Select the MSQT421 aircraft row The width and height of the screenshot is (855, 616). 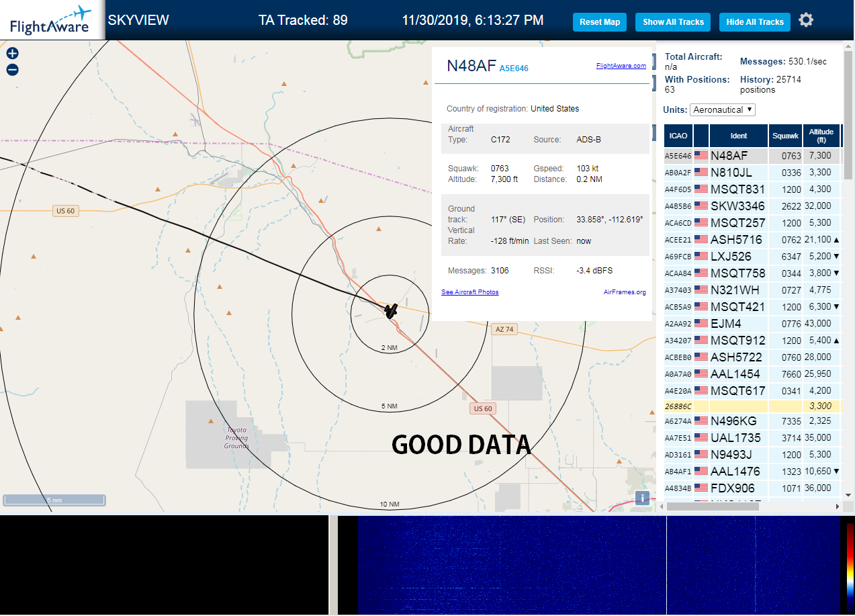752,307
